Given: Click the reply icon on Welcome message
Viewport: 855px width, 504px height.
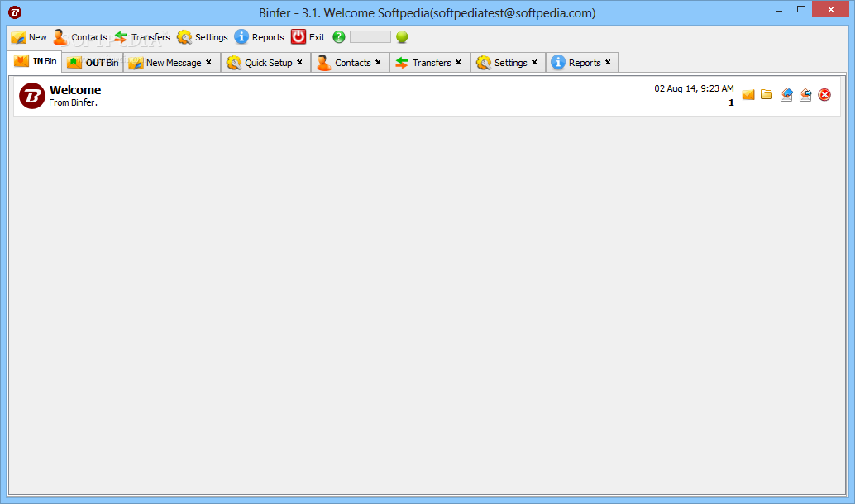Looking at the screenshot, I should 786,95.
